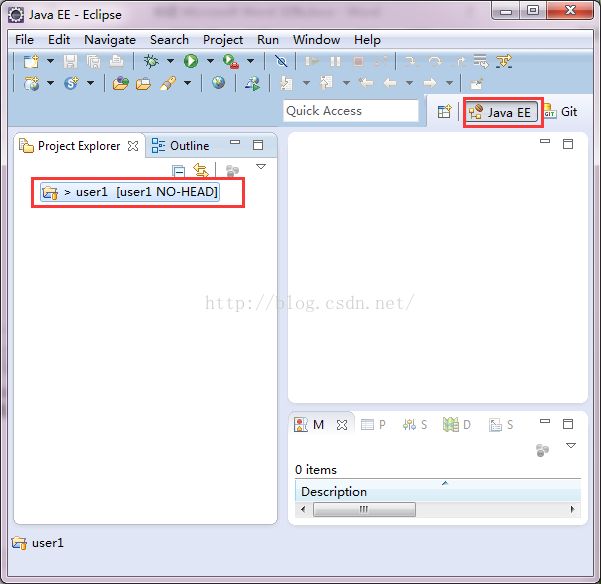Start debugging with the bug icon
Viewport: 601px width, 584px height.
click(x=151, y=61)
